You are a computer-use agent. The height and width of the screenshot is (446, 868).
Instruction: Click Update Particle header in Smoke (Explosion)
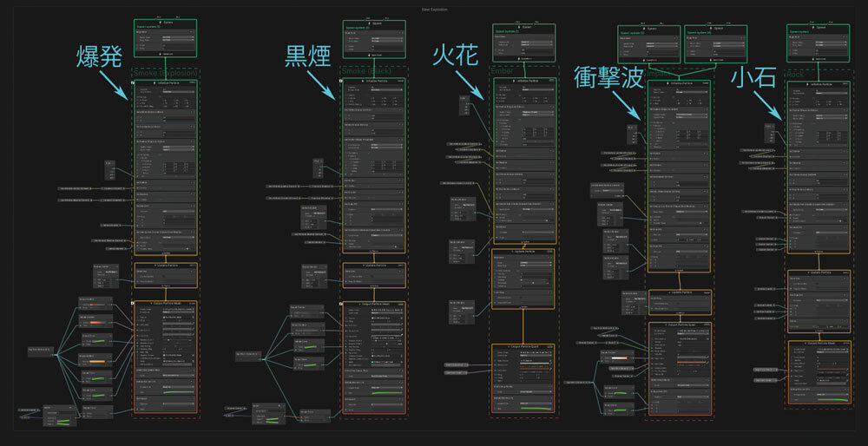165,265
